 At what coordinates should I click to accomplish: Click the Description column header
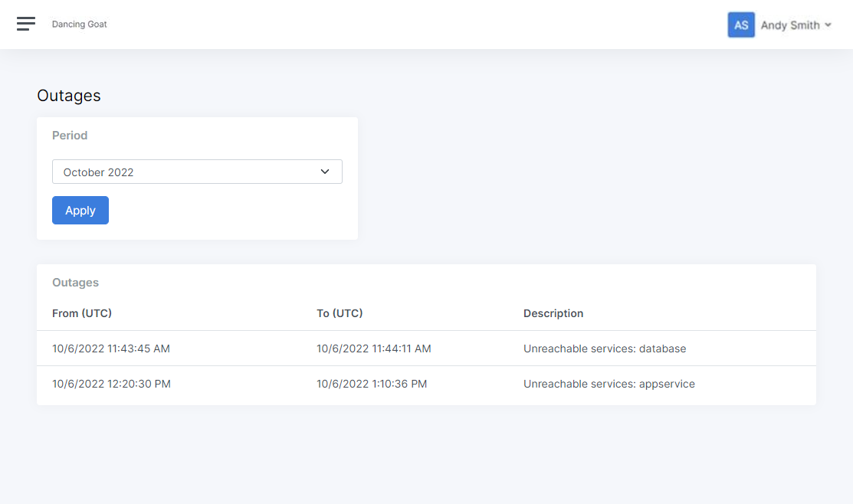[553, 313]
